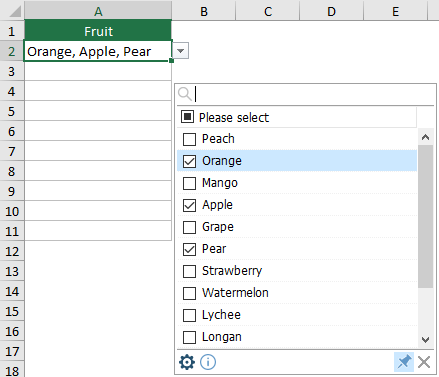The height and width of the screenshot is (377, 439).
Task: Click the info icon in dropdown footer
Action: click(x=208, y=362)
